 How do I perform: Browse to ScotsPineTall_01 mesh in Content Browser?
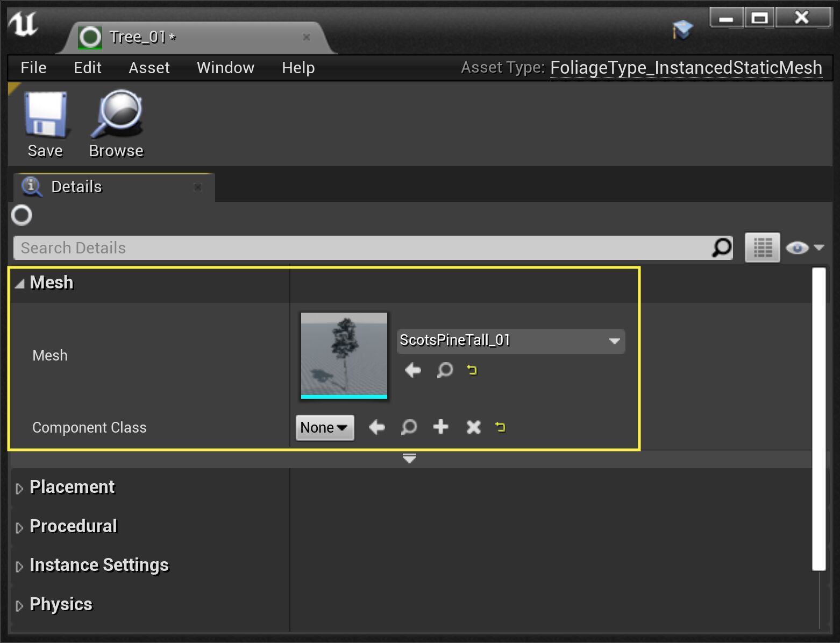445,370
